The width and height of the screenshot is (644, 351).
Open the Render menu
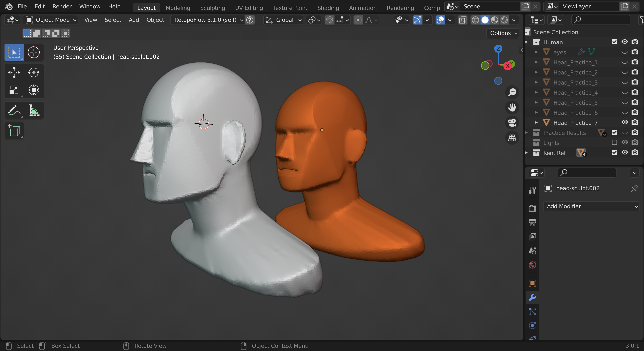click(62, 7)
